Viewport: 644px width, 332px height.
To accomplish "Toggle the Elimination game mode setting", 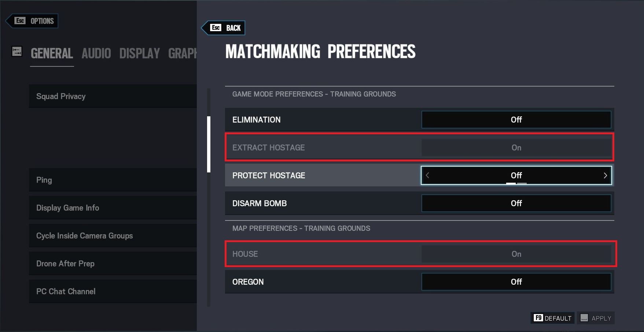I will pyautogui.click(x=516, y=120).
